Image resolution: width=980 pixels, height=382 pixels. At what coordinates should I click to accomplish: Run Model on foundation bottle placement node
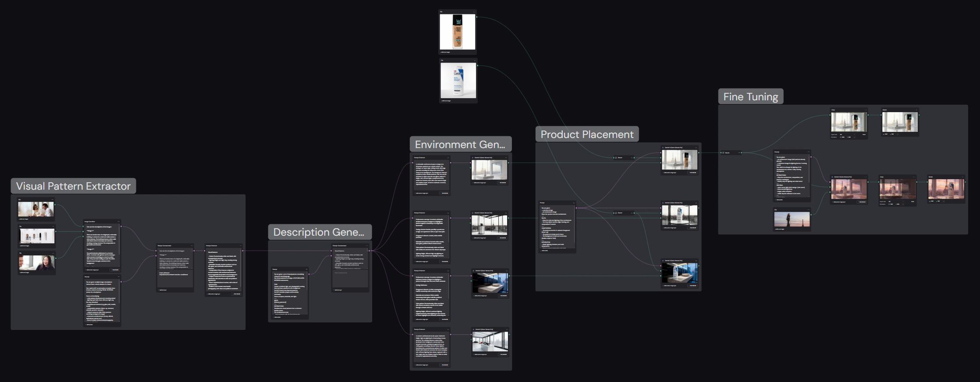693,173
